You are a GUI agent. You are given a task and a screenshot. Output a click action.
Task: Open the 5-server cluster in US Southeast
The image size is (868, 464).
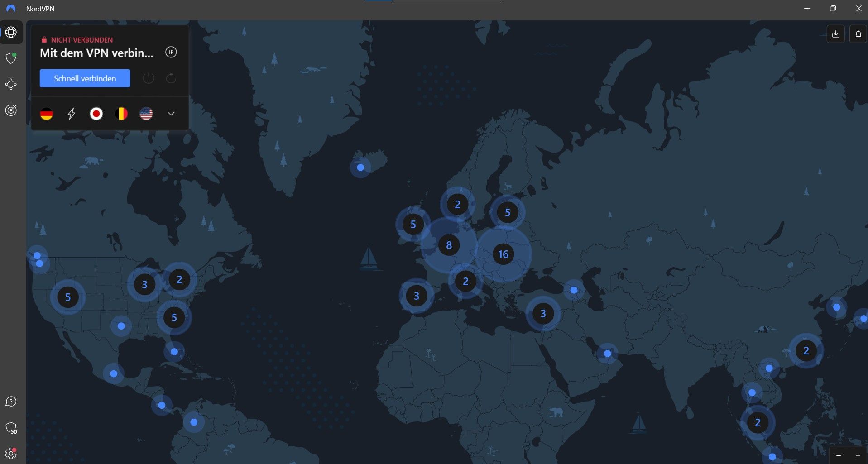[x=174, y=317]
